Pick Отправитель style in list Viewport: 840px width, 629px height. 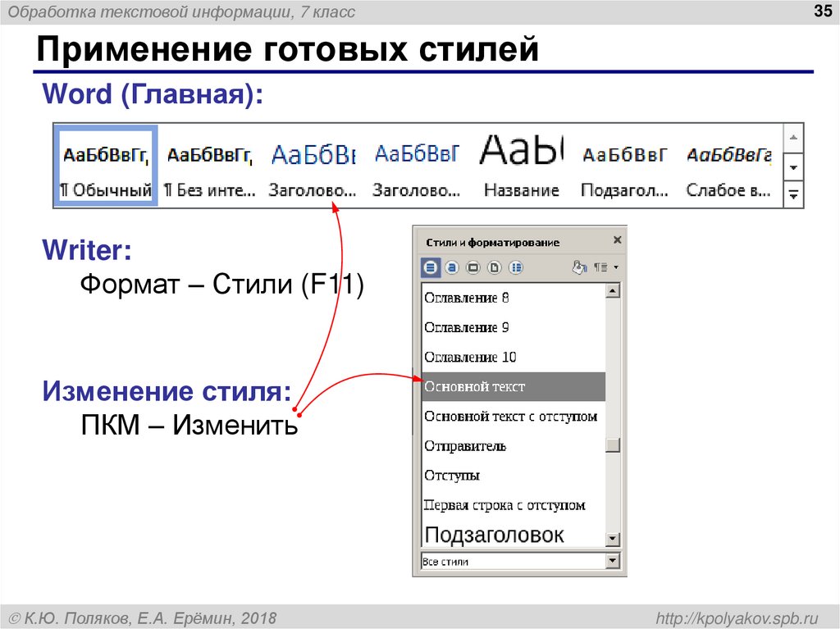[x=514, y=446]
